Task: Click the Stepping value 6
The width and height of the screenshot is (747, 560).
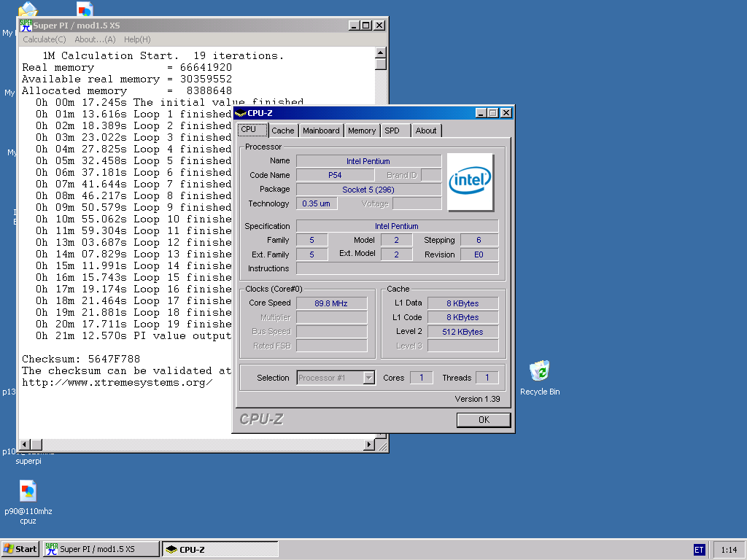Action: point(479,240)
